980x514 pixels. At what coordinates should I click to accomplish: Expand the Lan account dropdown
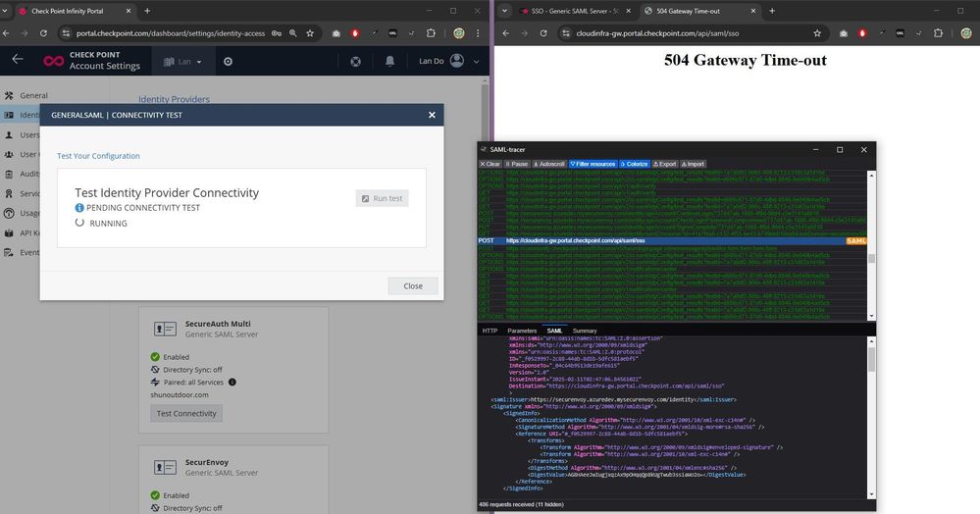[184, 61]
